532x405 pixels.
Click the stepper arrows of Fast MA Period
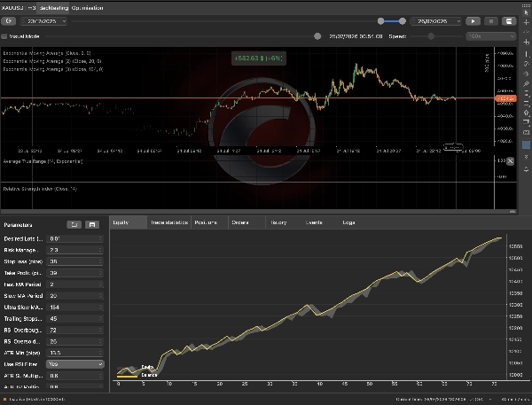(100, 284)
